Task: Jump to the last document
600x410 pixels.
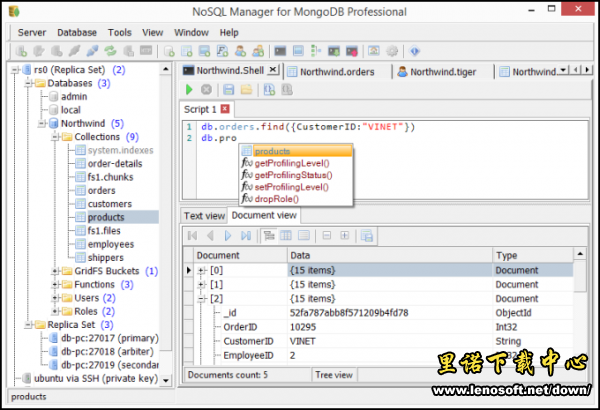Action: click(x=246, y=235)
